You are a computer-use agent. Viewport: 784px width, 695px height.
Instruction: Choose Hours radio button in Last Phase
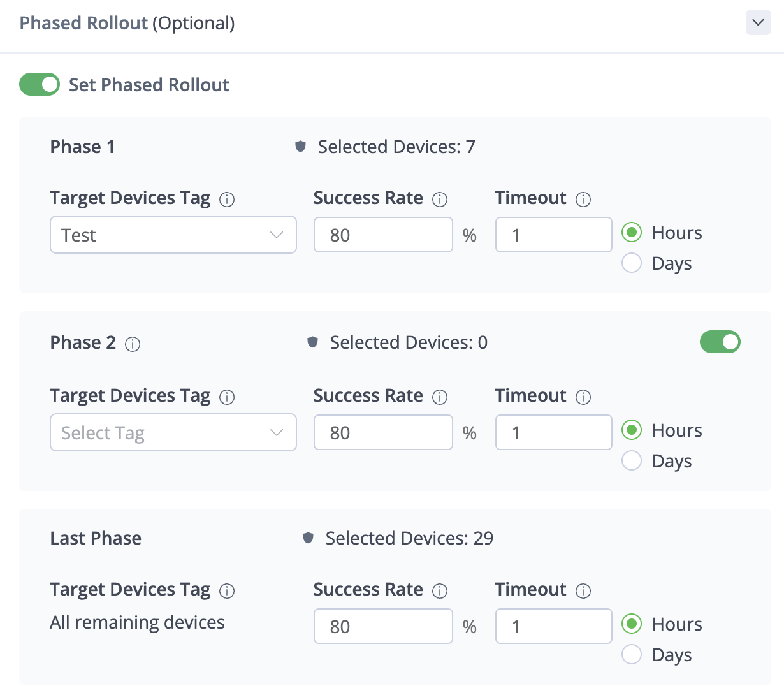pyautogui.click(x=632, y=624)
